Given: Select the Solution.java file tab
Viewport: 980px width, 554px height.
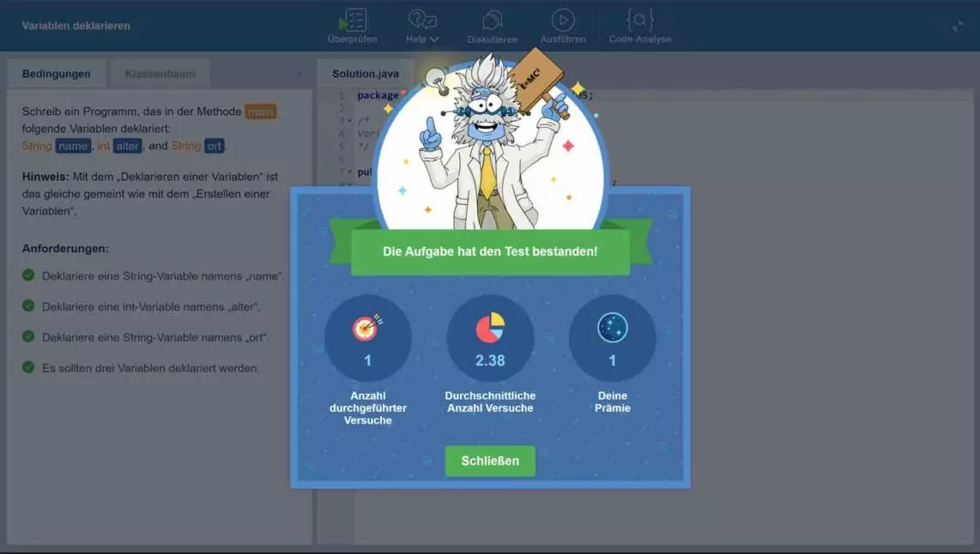Looking at the screenshot, I should tap(365, 74).
